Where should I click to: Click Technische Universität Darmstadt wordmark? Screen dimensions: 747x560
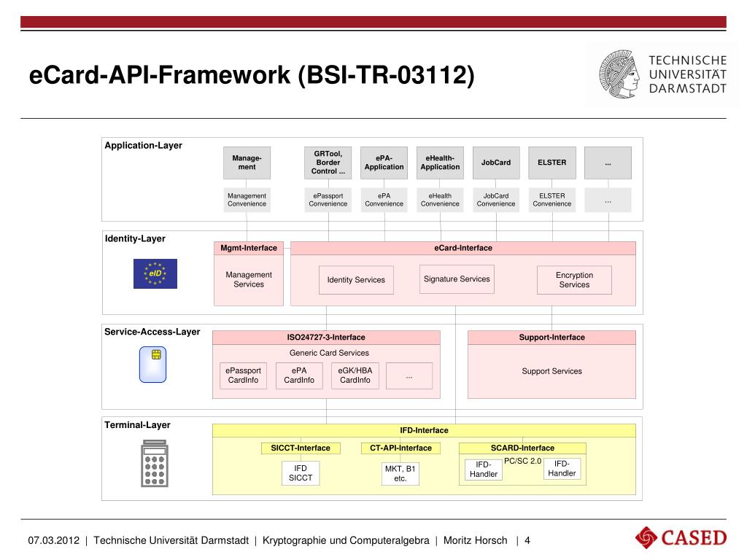click(687, 75)
